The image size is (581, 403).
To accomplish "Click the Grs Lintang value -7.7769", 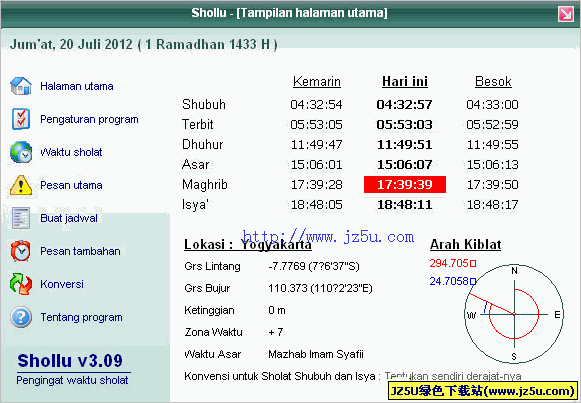I will click(x=314, y=266).
